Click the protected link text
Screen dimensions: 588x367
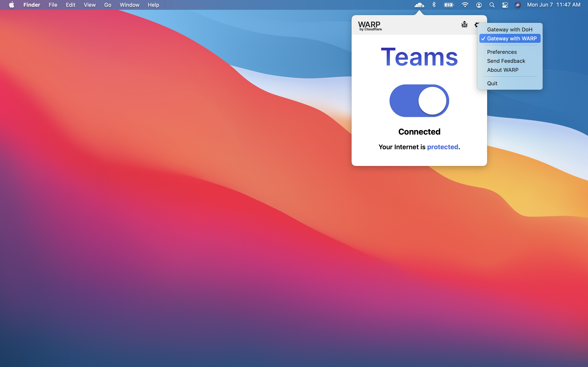tap(442, 147)
